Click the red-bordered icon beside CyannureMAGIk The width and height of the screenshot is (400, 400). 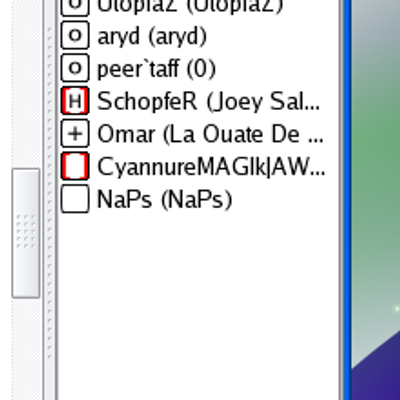[75, 166]
